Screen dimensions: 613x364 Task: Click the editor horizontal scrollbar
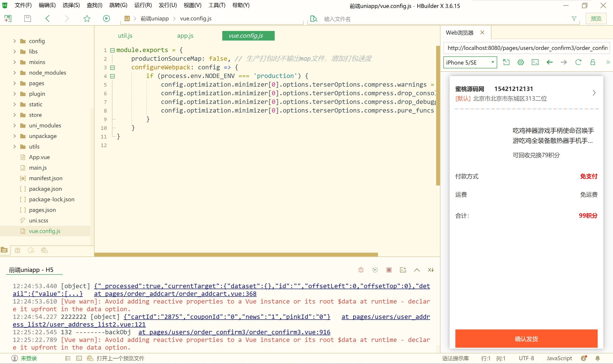point(236,254)
